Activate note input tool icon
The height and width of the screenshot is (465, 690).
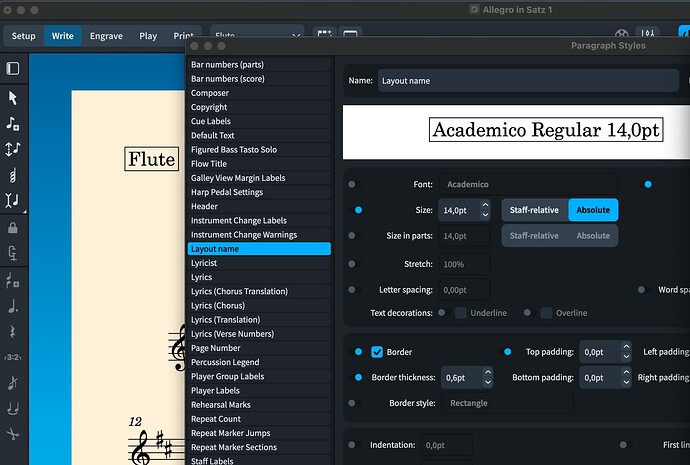pyautogui.click(x=13, y=124)
